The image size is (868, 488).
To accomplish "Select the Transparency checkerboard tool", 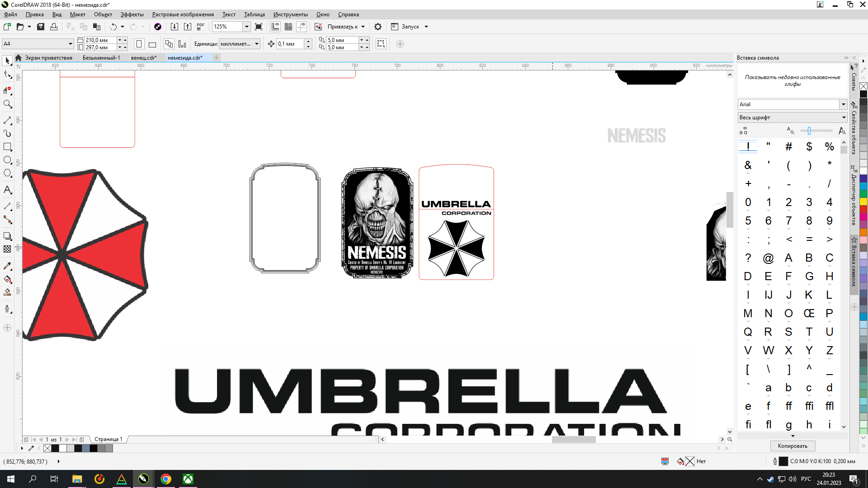I will (x=7, y=249).
